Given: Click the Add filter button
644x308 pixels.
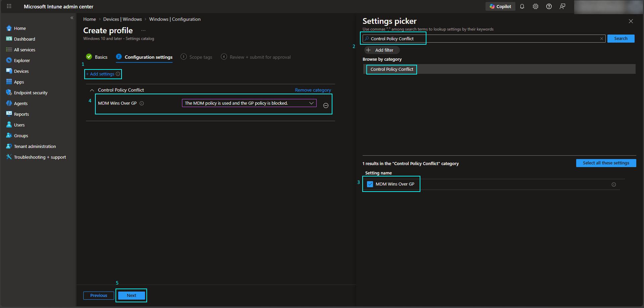Looking at the screenshot, I should coord(382,50).
